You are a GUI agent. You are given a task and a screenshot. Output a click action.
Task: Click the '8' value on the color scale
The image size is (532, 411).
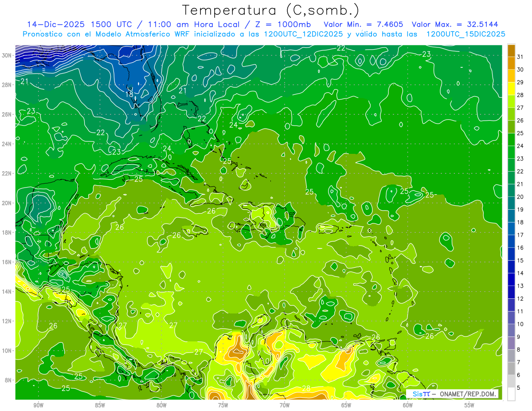(519, 349)
